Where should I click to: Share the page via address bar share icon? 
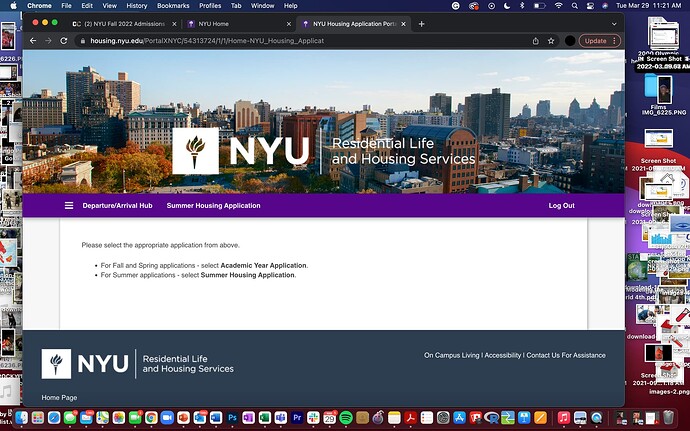point(536,41)
